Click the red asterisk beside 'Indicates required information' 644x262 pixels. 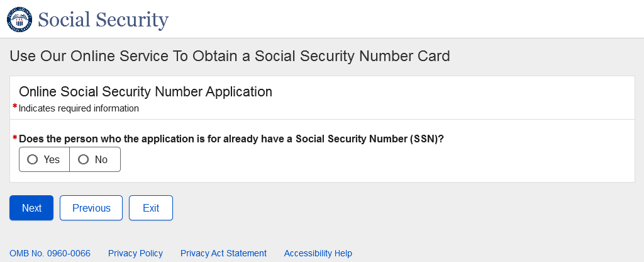[x=15, y=107]
